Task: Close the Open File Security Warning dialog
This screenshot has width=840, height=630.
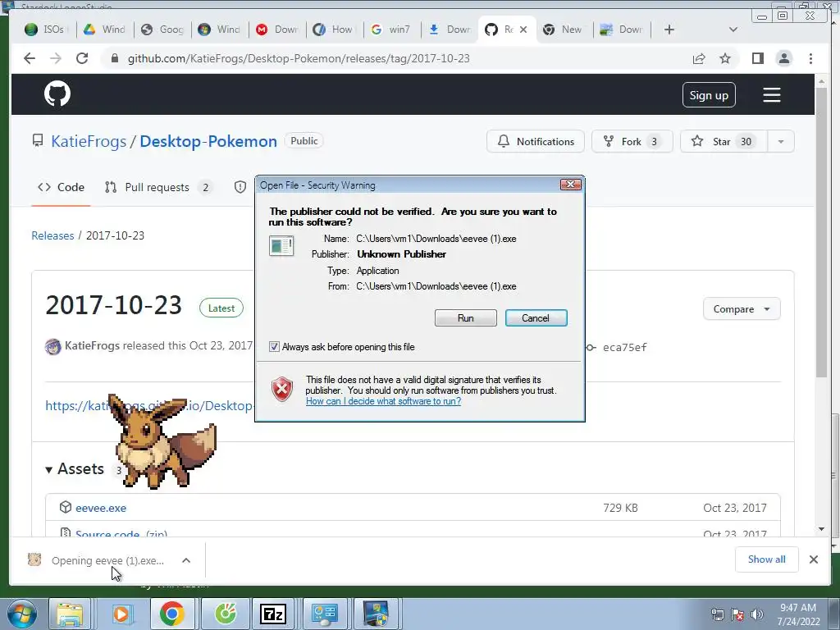Action: click(x=571, y=185)
